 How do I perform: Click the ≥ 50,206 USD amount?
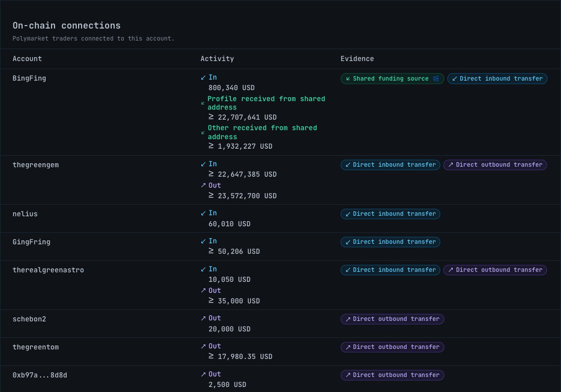(234, 252)
